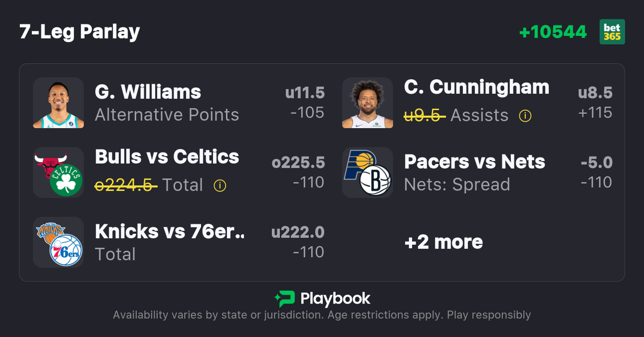This screenshot has height=337, width=644.
Task: Expand the +2 more legs
Action: [443, 242]
